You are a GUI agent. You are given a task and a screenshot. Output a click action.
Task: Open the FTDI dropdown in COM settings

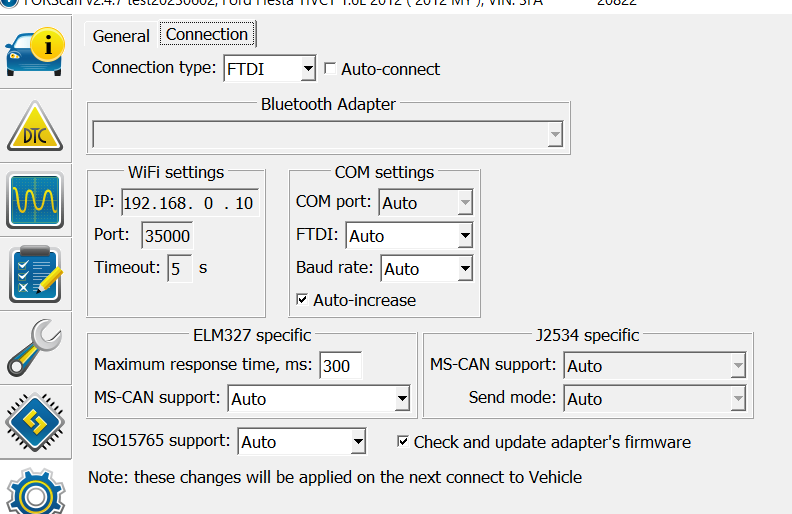(409, 236)
